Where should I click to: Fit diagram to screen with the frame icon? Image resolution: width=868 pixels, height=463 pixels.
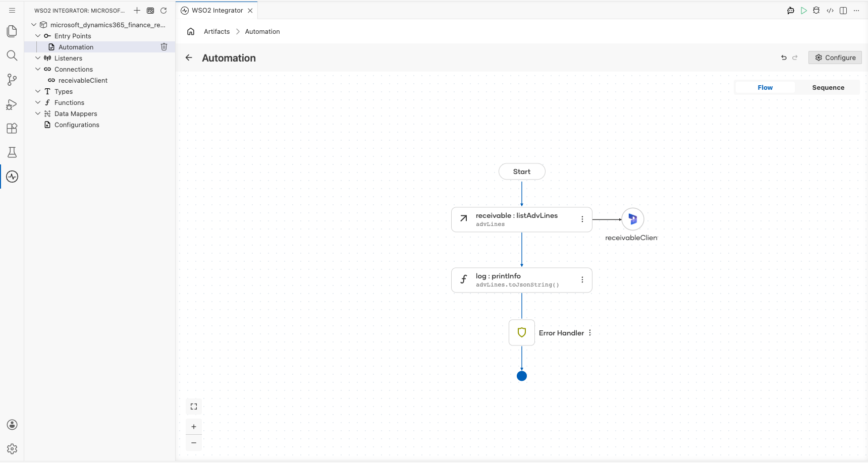coord(194,407)
